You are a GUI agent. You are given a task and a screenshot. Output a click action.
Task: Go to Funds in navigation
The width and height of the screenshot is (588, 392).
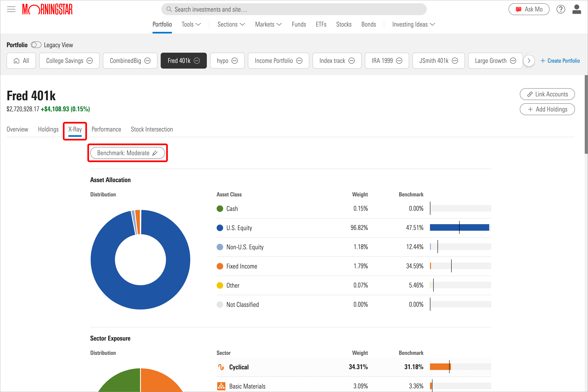tap(299, 24)
